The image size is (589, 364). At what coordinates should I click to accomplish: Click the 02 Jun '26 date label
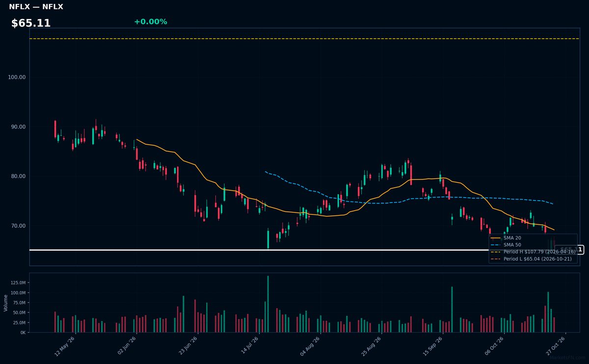click(x=126, y=346)
